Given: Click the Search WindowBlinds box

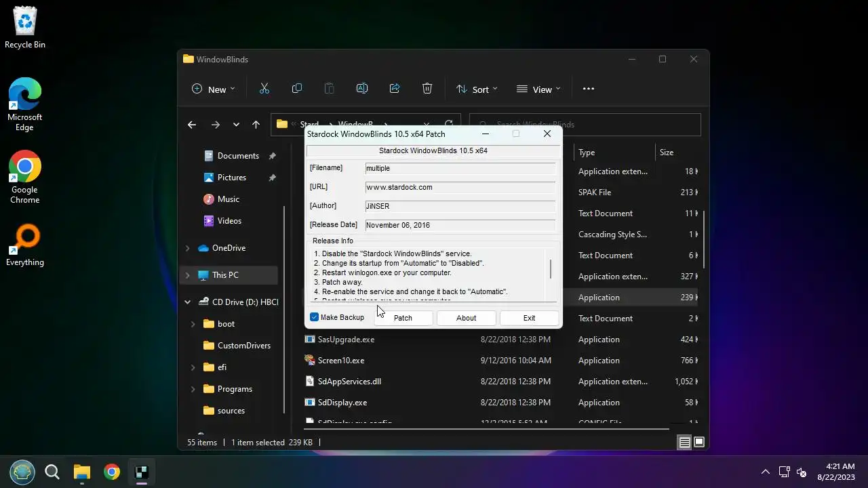Looking at the screenshot, I should [585, 125].
